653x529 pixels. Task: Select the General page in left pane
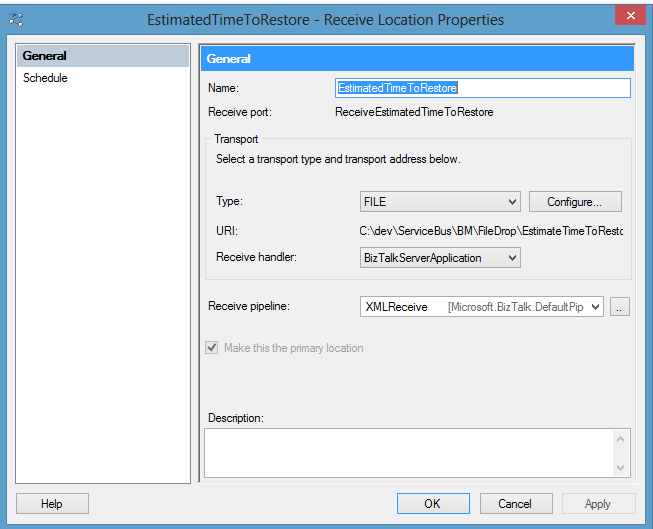click(x=45, y=56)
